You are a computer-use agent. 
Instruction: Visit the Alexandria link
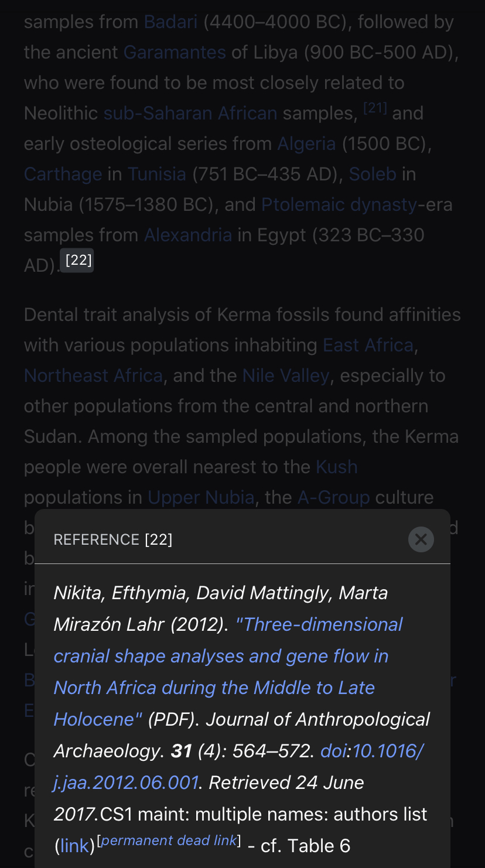[188, 235]
